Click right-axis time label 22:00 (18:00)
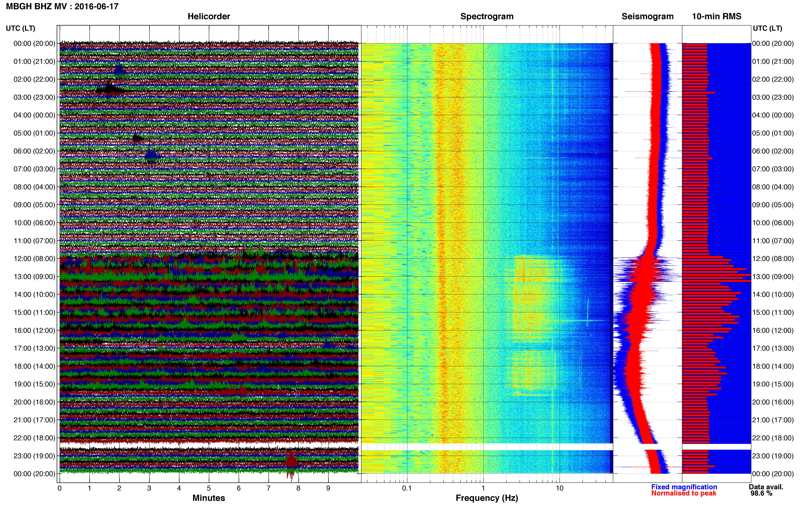This screenshot has width=812, height=508. [x=773, y=438]
